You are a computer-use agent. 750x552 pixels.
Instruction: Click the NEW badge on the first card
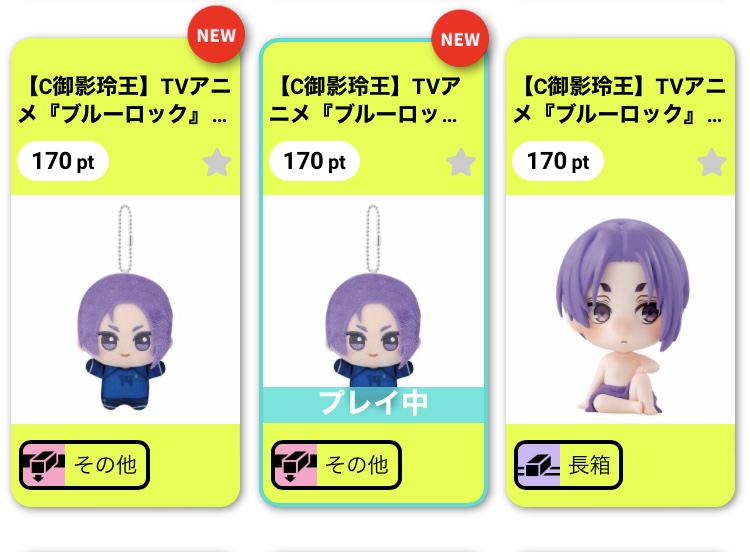coord(216,34)
